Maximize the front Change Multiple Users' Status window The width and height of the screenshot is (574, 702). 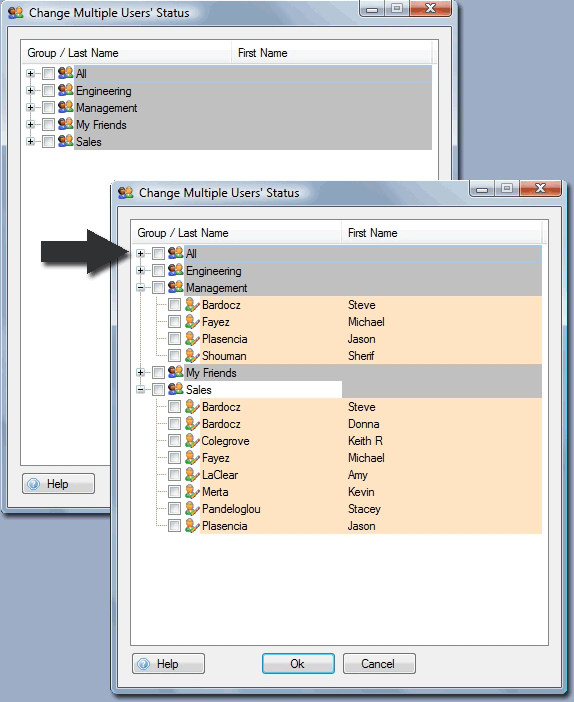[x=506, y=188]
